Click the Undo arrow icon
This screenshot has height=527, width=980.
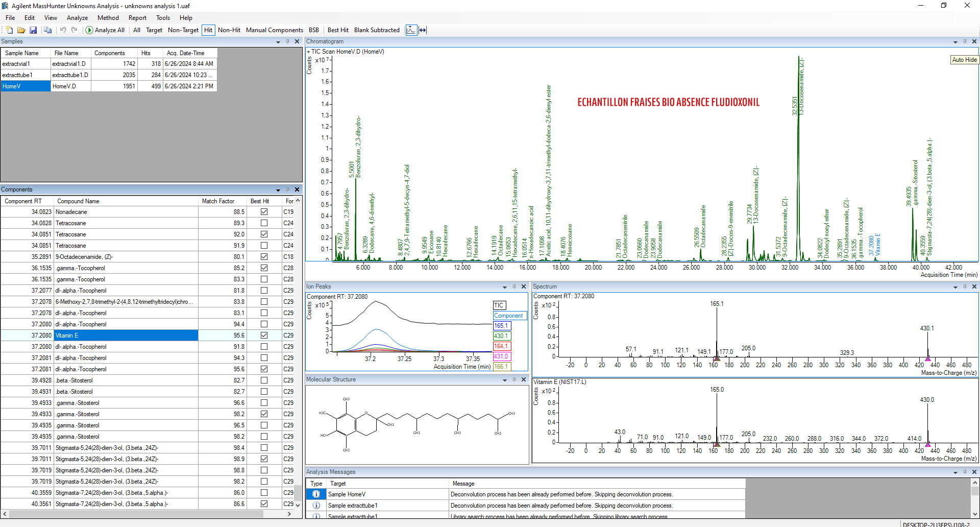click(x=63, y=30)
